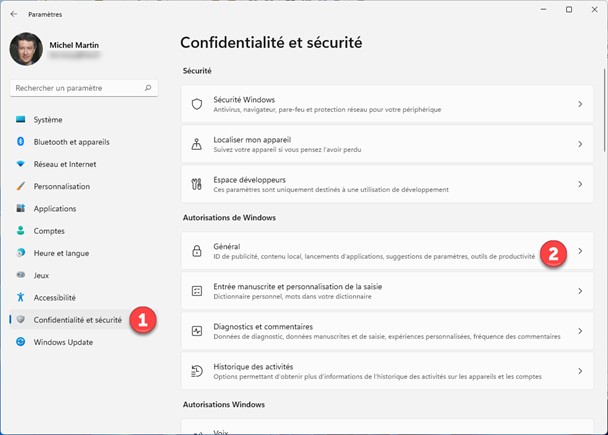
Task: Click the Espace développeurs icon
Action: coord(197,184)
